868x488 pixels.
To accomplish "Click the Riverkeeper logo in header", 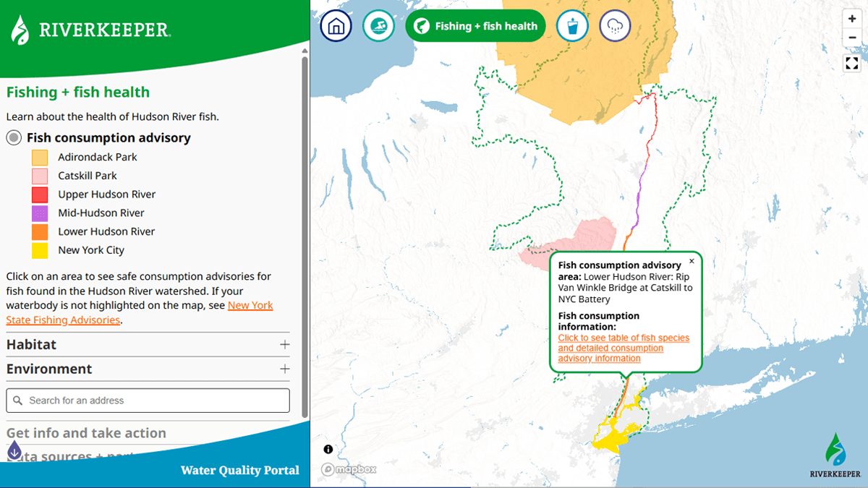I will point(90,30).
